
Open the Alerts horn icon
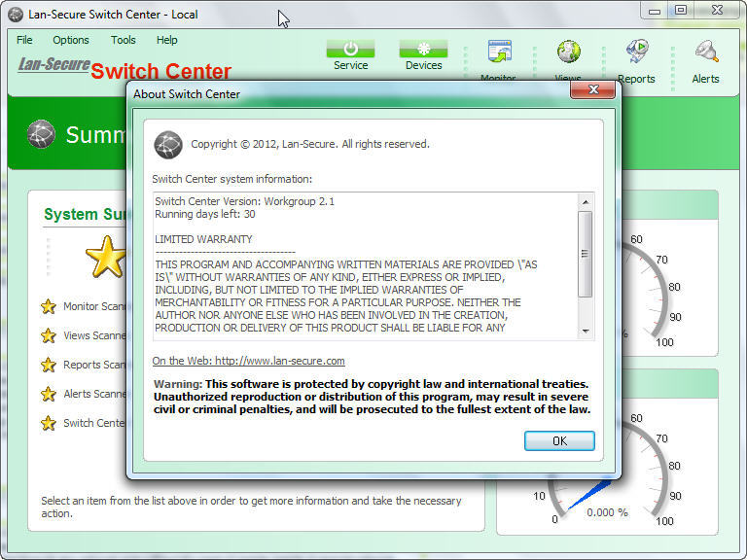click(x=706, y=52)
